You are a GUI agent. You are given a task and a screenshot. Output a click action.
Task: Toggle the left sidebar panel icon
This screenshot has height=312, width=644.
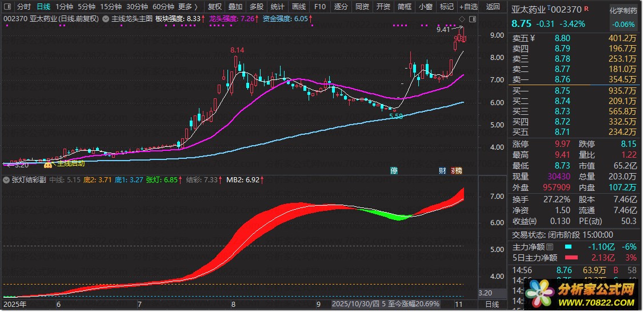pos(9,6)
